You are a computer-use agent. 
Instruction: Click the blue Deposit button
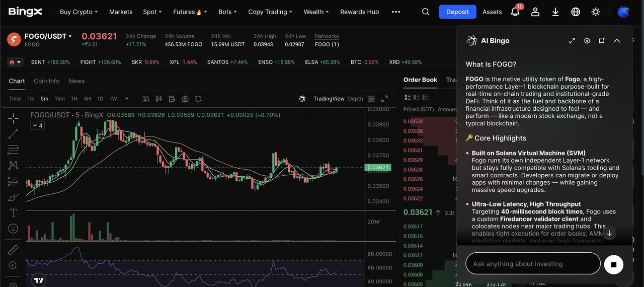(457, 12)
